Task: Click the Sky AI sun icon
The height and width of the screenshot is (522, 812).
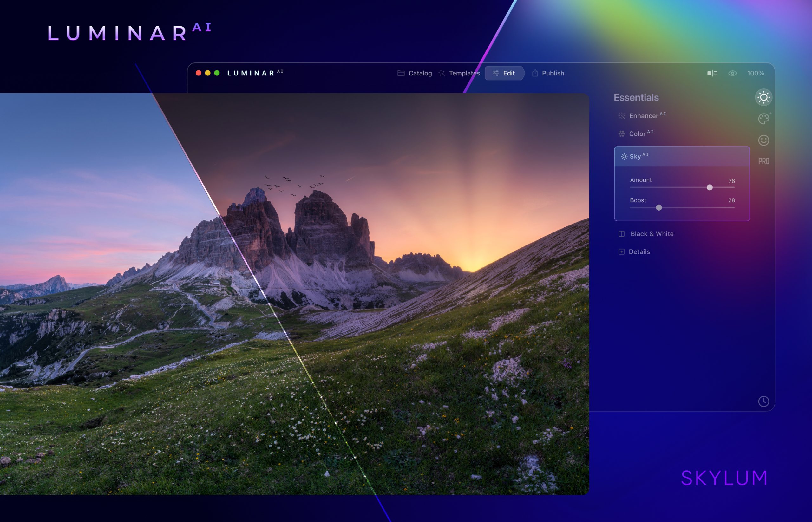Action: coord(624,156)
